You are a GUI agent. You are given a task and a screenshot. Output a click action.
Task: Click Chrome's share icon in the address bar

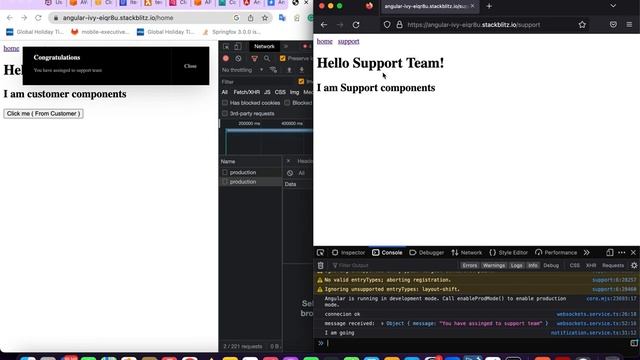tap(251, 18)
